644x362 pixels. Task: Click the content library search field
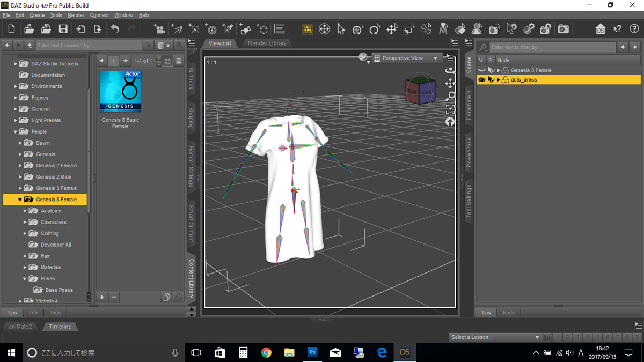point(89,46)
